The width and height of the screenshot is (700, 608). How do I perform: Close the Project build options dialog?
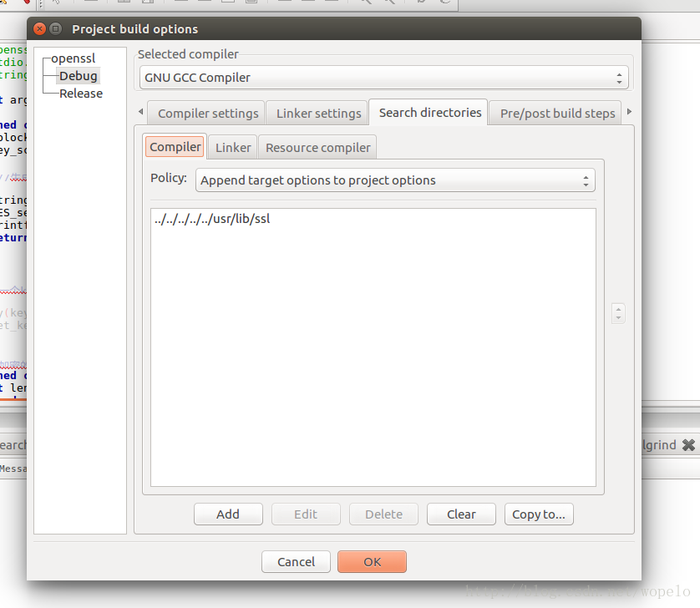click(x=40, y=29)
